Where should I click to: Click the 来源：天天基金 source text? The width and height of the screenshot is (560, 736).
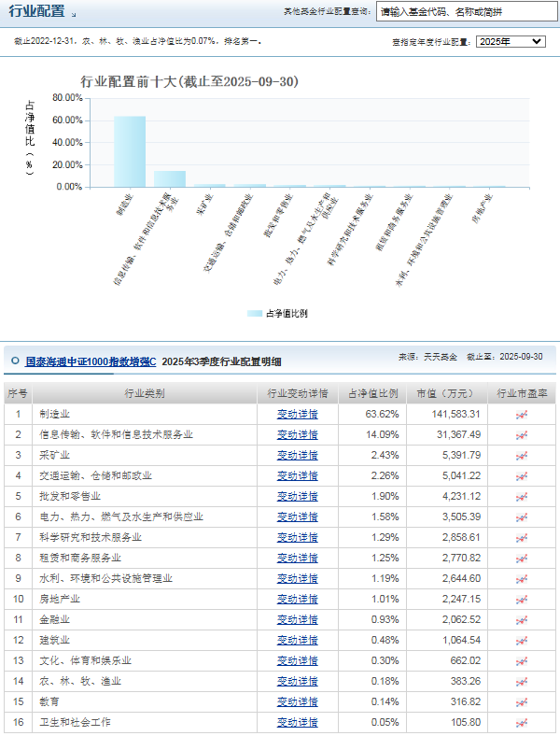coord(427,357)
